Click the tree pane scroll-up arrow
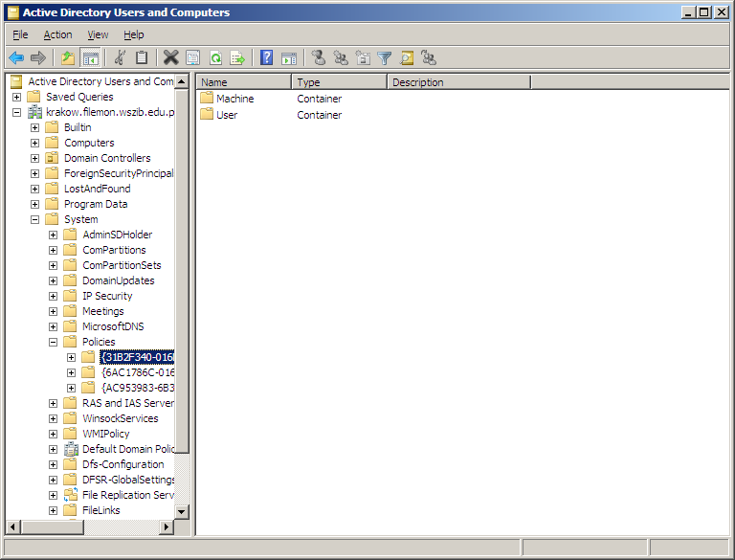Viewport: 735px width, 560px height. tap(182, 81)
